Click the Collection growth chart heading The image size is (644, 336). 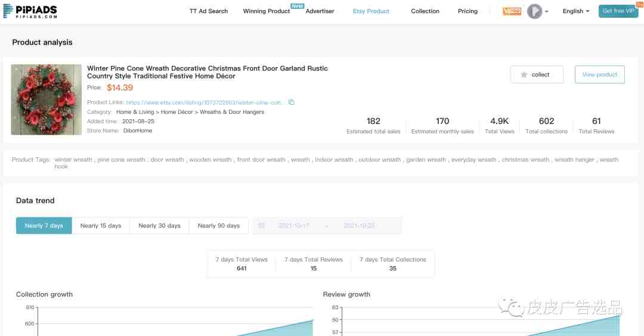point(44,294)
